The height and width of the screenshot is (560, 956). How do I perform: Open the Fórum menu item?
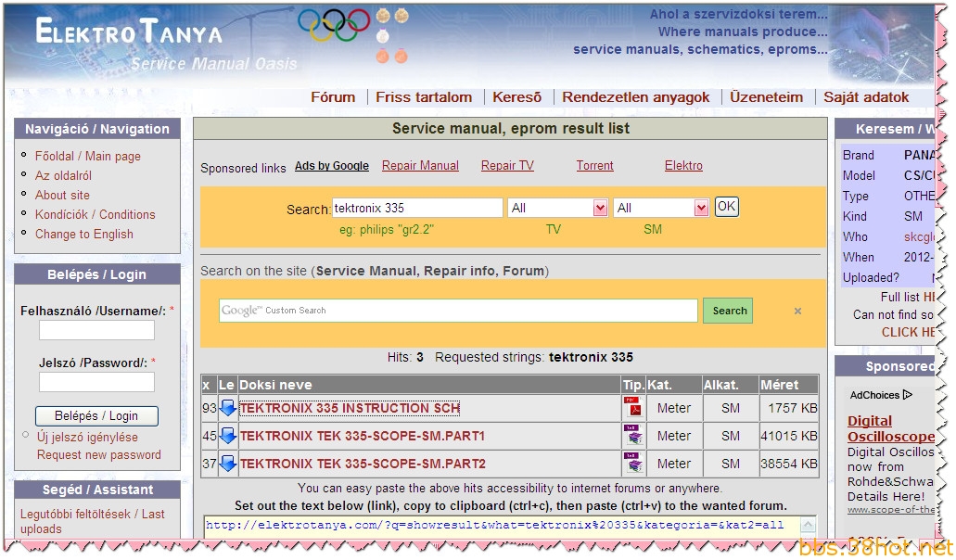[333, 97]
